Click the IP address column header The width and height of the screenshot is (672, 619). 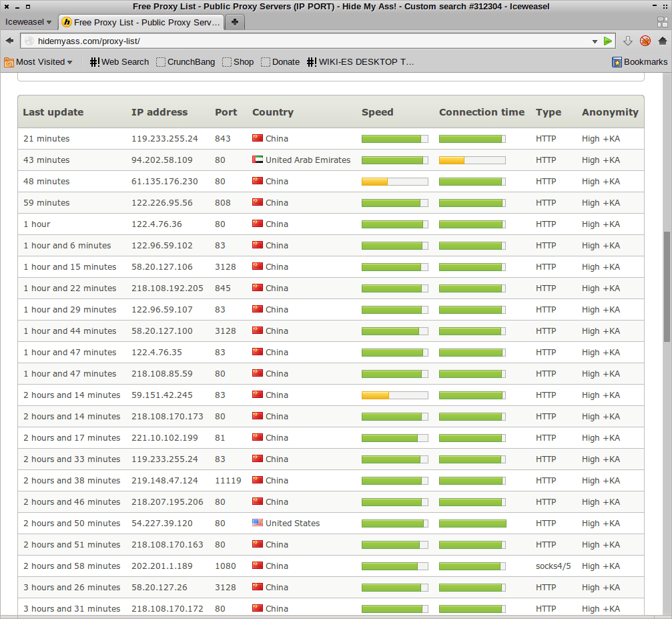coord(159,112)
